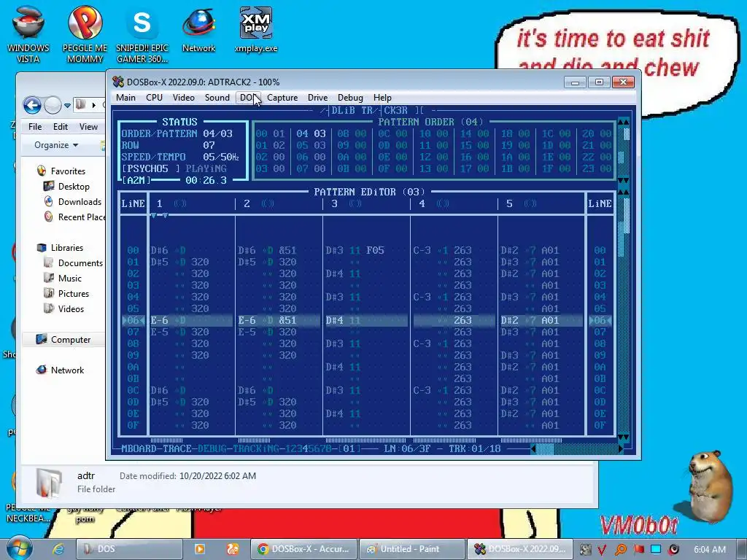This screenshot has width=747, height=560.
Task: Click the Desktop icon under Favorites
Action: [x=49, y=186]
